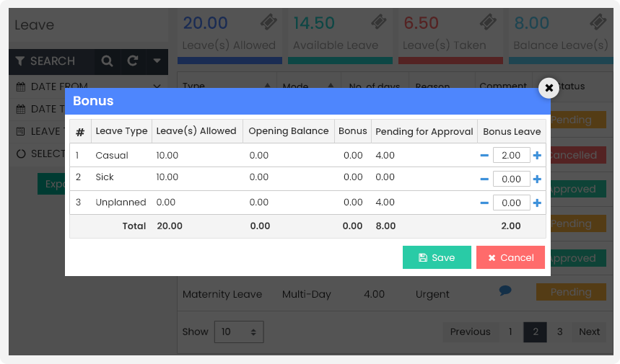Click the Previous page button

click(x=470, y=332)
